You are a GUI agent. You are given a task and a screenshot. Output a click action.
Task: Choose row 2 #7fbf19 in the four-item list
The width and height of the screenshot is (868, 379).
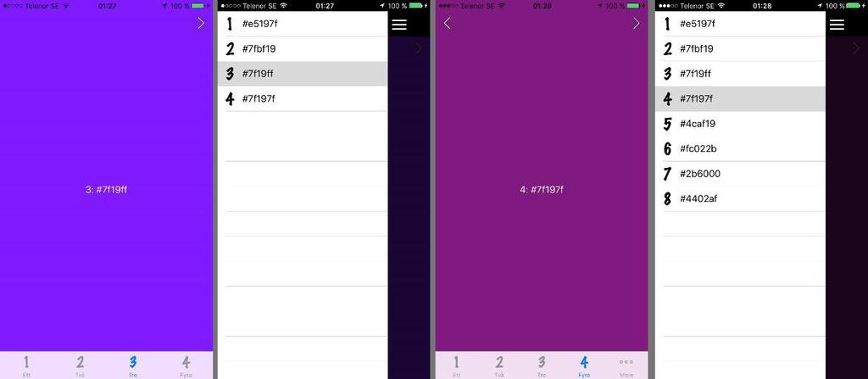[x=303, y=49]
